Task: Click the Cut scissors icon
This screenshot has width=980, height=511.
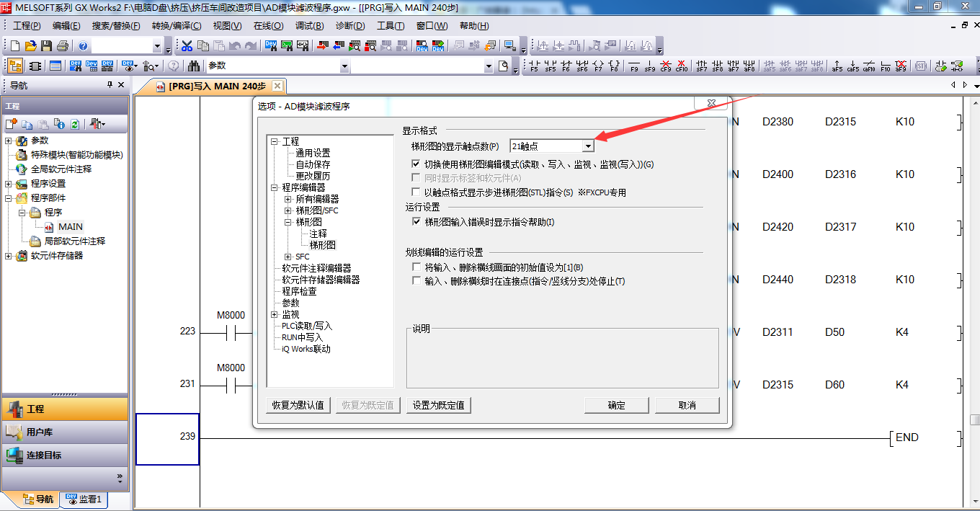Action: point(187,46)
